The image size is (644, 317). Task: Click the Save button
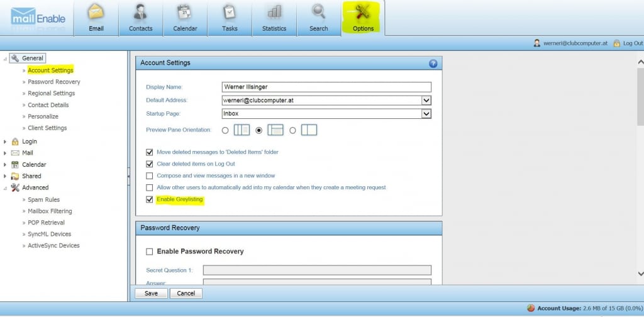[x=151, y=293]
